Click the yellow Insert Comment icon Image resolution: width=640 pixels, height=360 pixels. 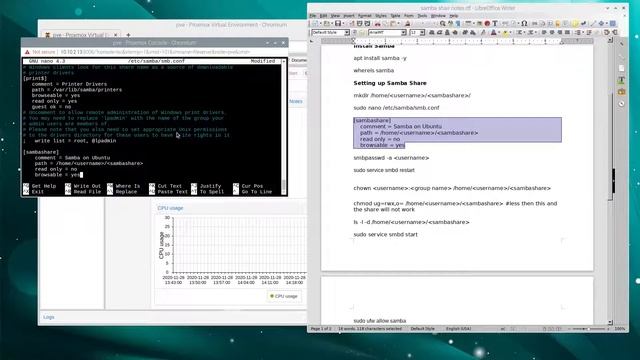575,23
